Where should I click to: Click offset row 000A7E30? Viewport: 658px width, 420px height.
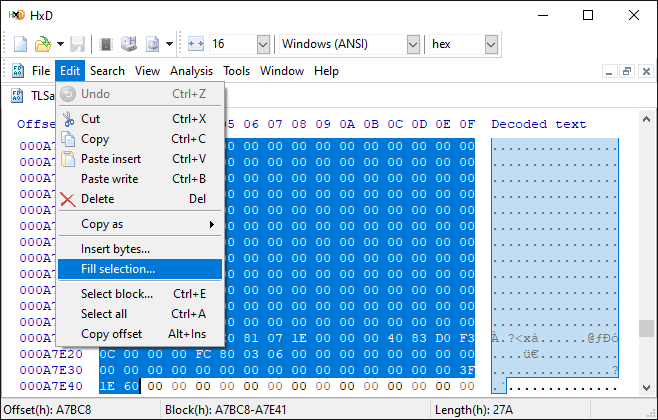click(51, 370)
